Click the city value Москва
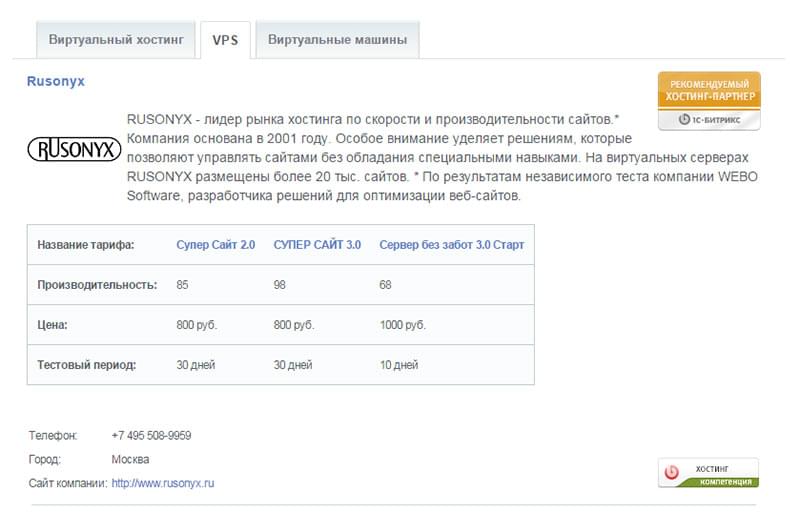 130,459
